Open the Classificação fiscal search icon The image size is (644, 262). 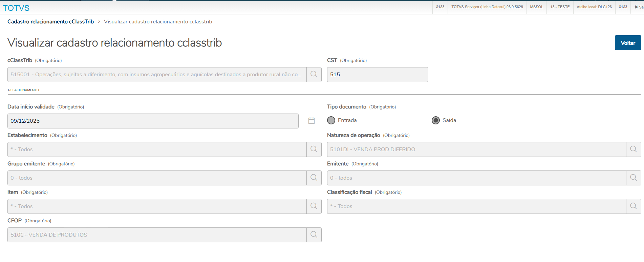pyautogui.click(x=634, y=206)
